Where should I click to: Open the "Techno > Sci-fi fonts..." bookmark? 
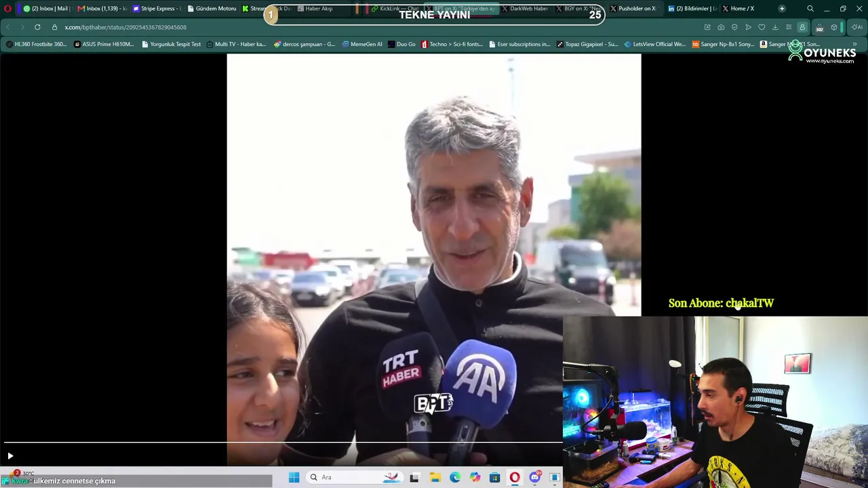coord(452,44)
